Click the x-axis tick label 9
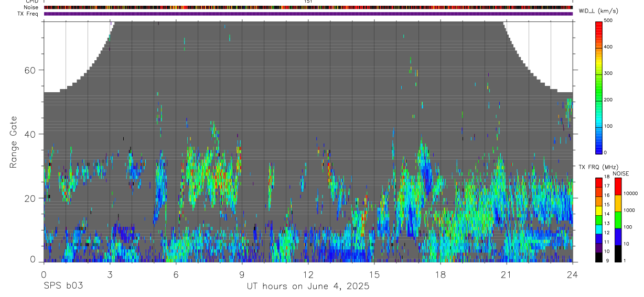The image size is (644, 297). [242, 274]
